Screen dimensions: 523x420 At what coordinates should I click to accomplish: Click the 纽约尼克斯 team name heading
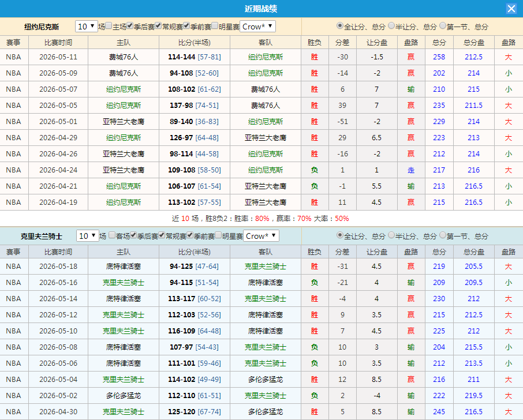click(42, 27)
